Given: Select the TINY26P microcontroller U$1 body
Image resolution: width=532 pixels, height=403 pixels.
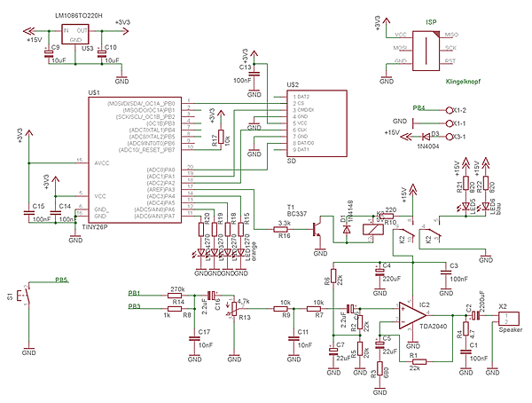Looking at the screenshot, I should pyautogui.click(x=135, y=161).
